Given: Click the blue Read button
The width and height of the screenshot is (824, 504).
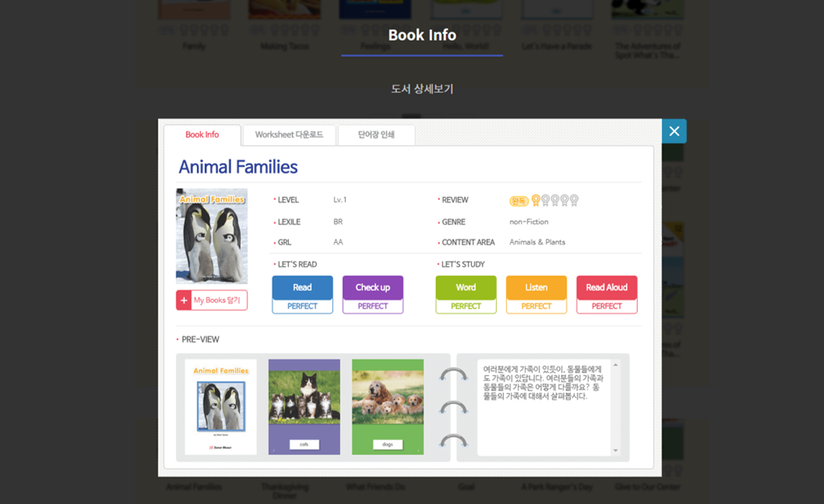Looking at the screenshot, I should (302, 287).
